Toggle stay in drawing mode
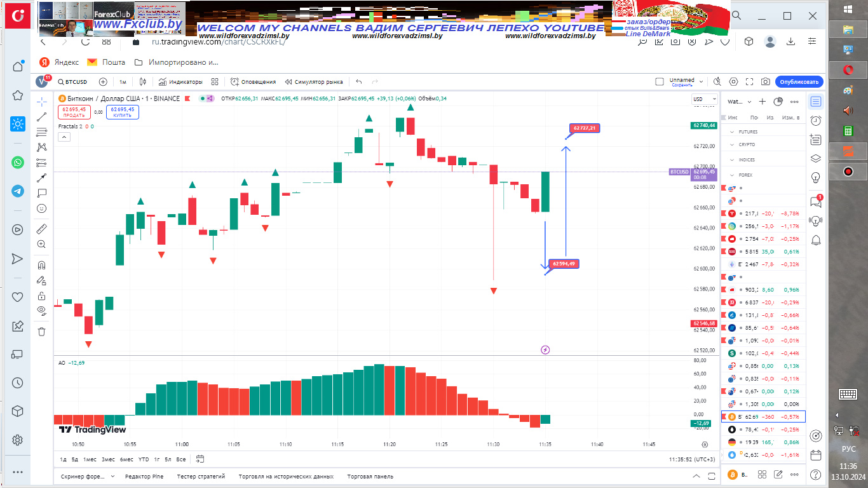This screenshot has width=868, height=488. coord(42,280)
